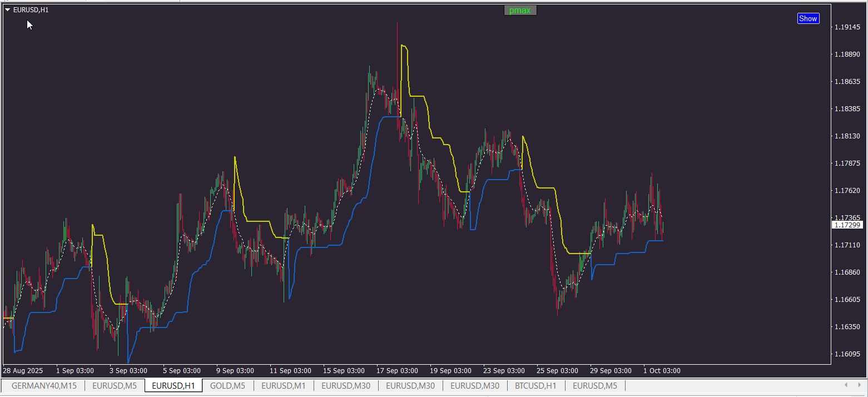Click the 1.19145 price scale label
868x397 pixels.
pos(849,27)
